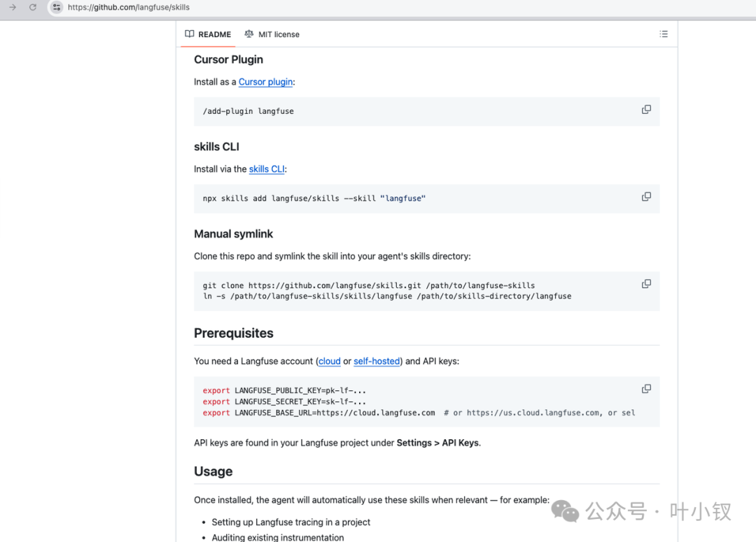
Task: Copy the npx skills add command
Action: click(646, 197)
